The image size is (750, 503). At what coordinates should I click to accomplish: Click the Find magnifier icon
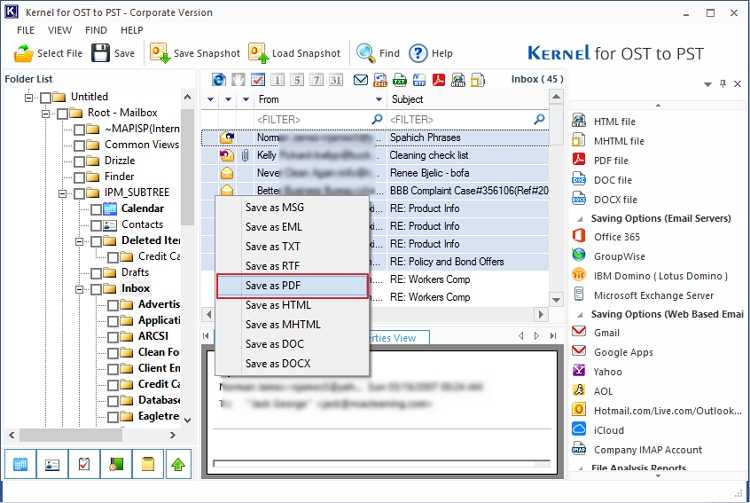click(366, 53)
